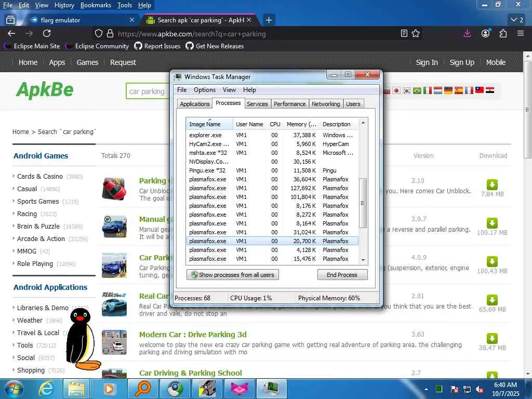Screen dimensions: 532x399
Task: Select the Brazil flag language icon
Action: click(417, 90)
